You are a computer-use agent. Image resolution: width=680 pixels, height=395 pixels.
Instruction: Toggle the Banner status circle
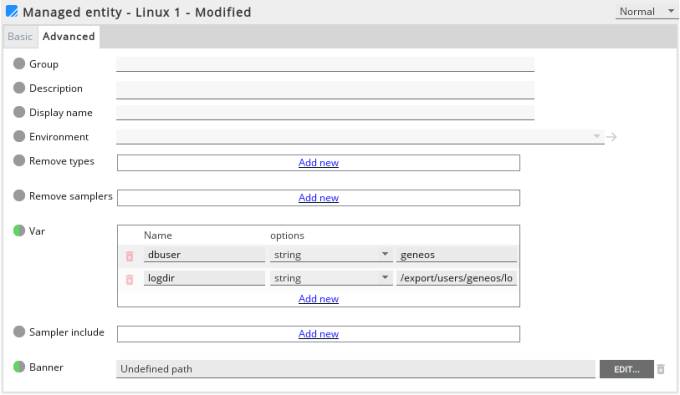click(x=19, y=367)
